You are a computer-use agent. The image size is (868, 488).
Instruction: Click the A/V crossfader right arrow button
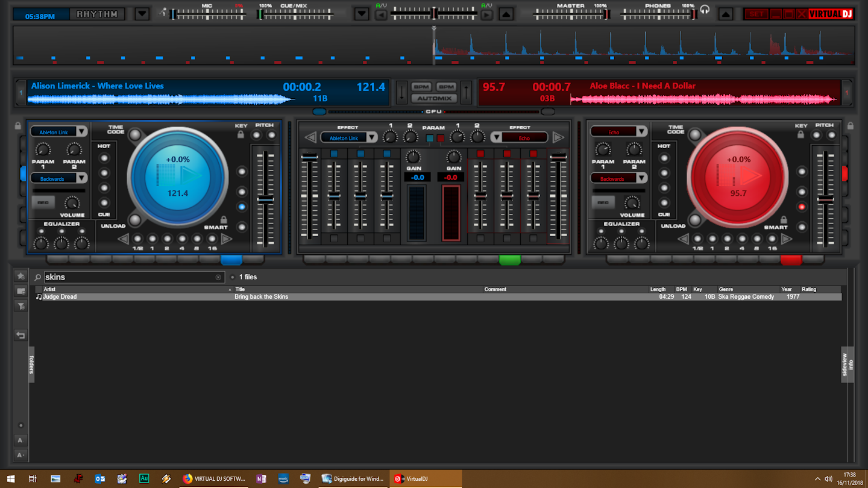pos(486,15)
